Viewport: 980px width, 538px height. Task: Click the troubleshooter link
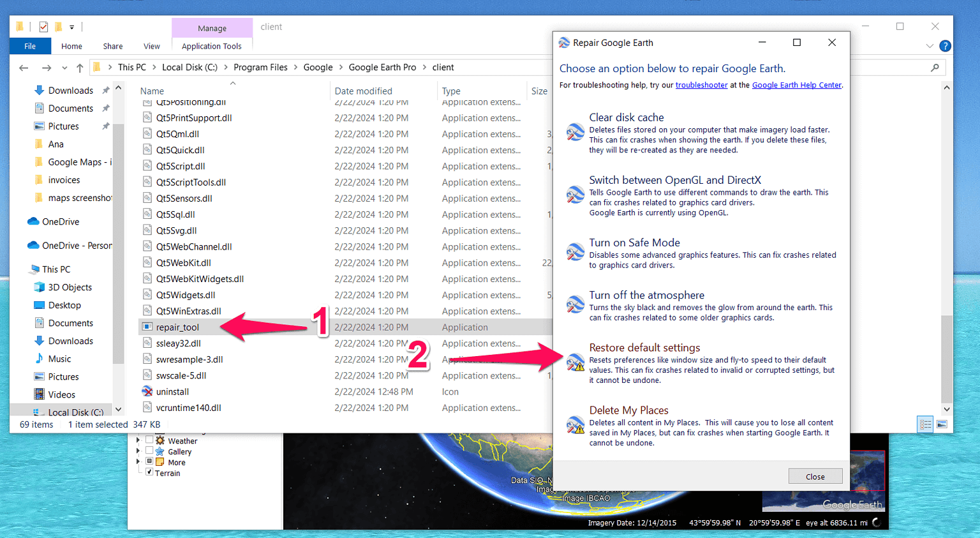[x=701, y=84]
